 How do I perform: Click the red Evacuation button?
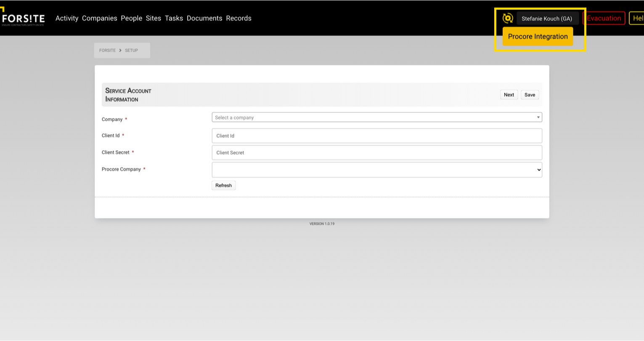(x=604, y=18)
